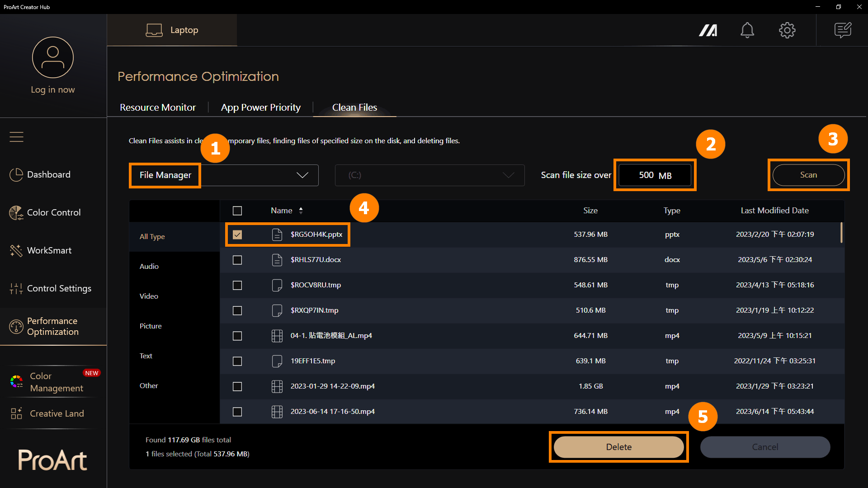Click the Size column header
The image size is (868, 488).
click(x=590, y=211)
